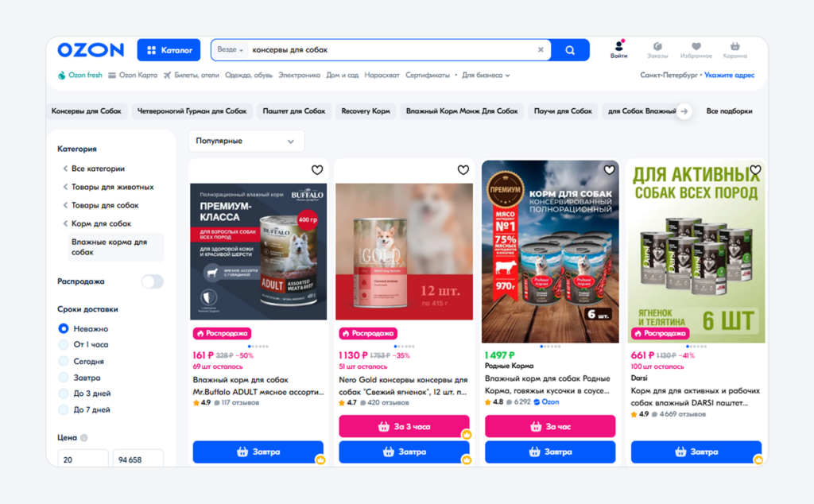
Task: Add Mr.Buffalo product to favorites
Action: [x=317, y=170]
